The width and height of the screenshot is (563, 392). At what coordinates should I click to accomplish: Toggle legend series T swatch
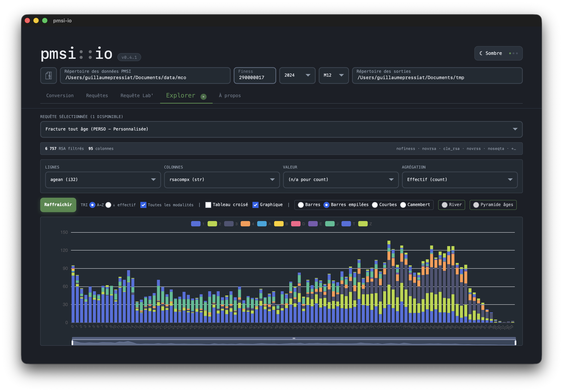click(x=346, y=224)
